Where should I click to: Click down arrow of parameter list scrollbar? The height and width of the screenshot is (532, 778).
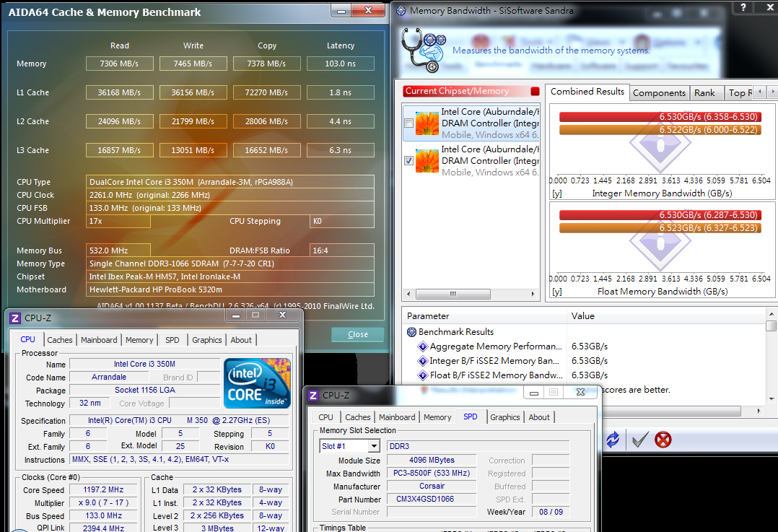pos(771,399)
